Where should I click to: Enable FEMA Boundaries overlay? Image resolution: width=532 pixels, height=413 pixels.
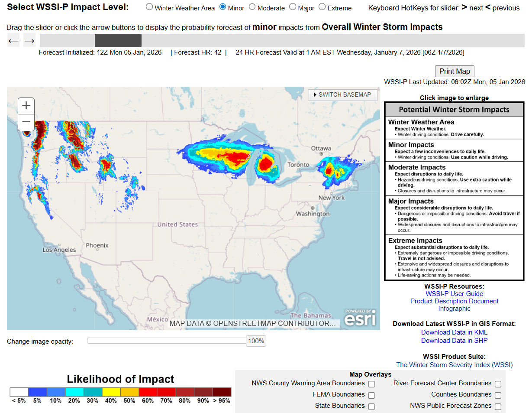point(371,395)
